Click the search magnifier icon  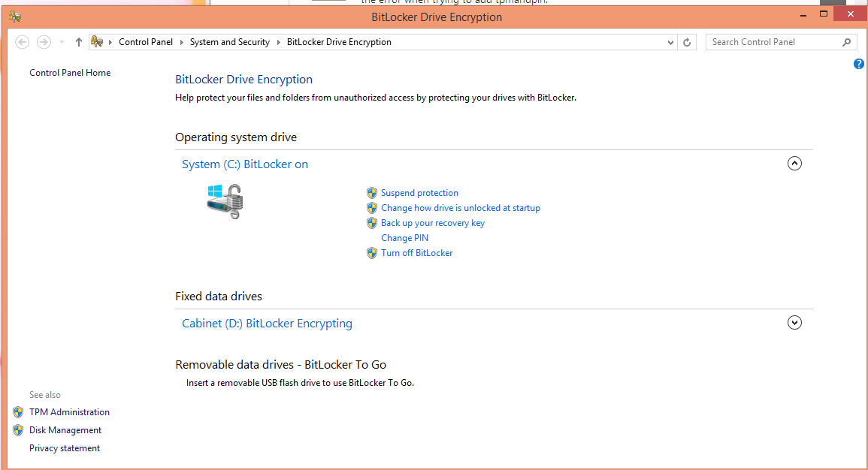tap(847, 42)
